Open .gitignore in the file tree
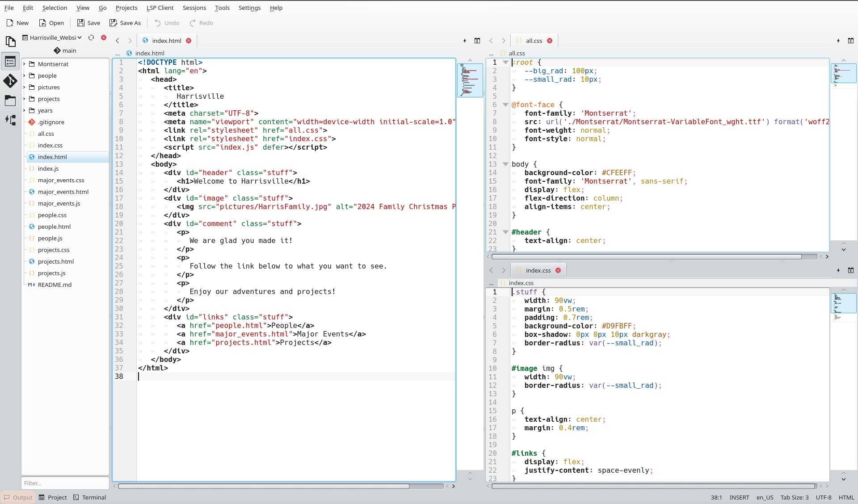This screenshot has width=858, height=504. [x=51, y=122]
